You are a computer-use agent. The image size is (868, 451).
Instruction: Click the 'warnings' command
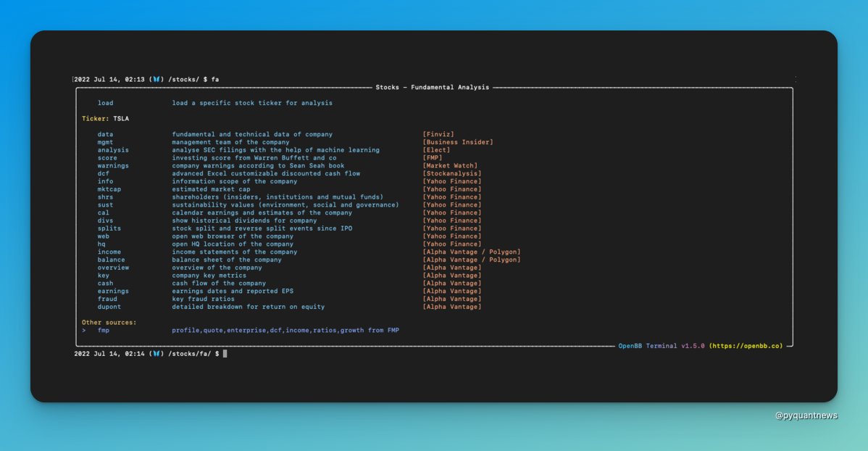(113, 165)
